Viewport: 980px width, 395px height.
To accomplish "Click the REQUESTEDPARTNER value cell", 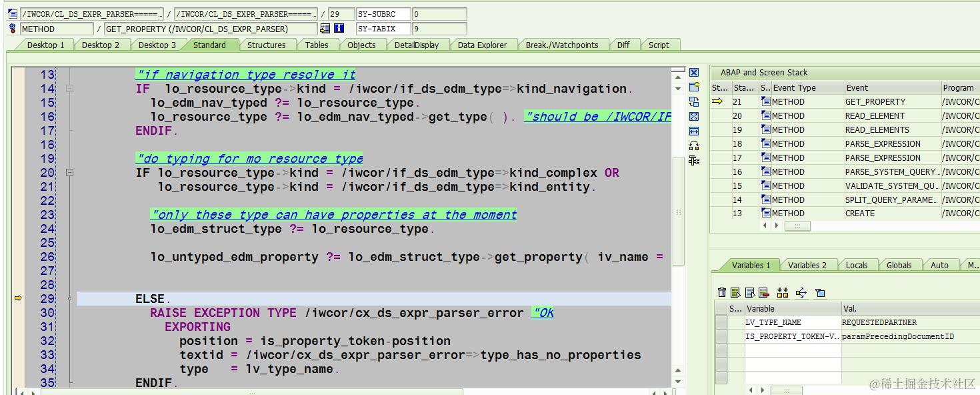I will (910, 322).
